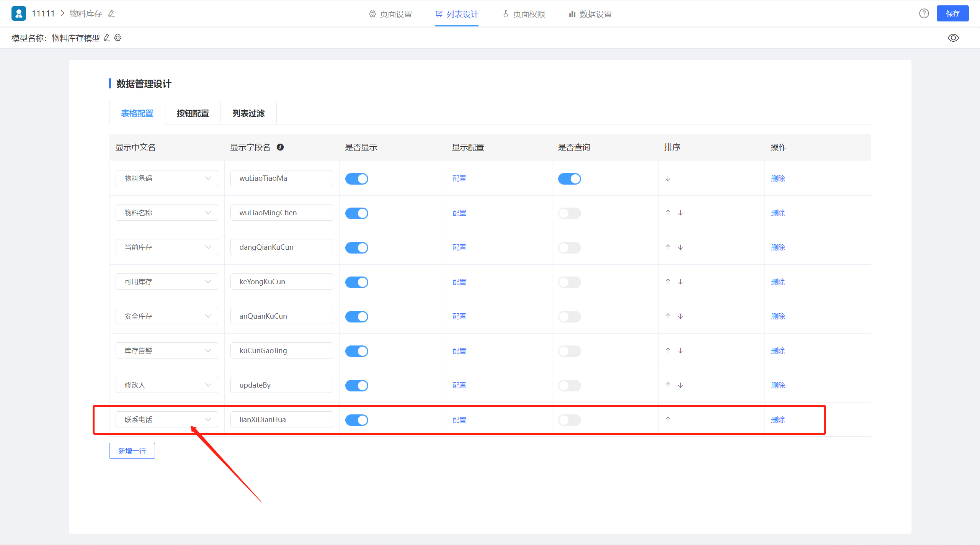
Task: Open the 库存告警 dropdown
Action: click(167, 350)
